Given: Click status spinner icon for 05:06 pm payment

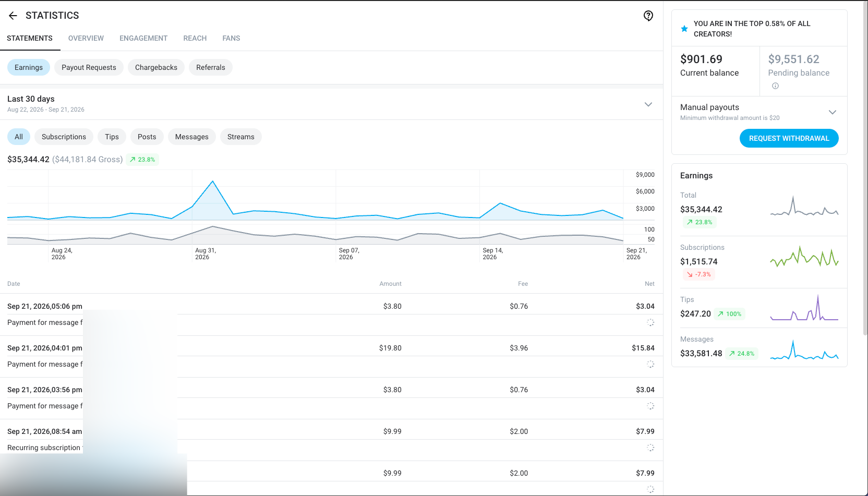Looking at the screenshot, I should pos(650,322).
